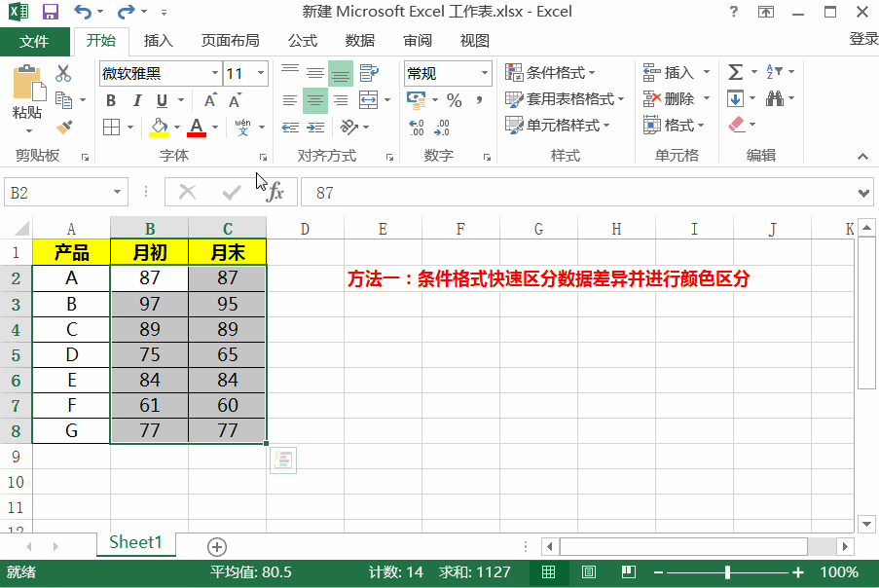Click the Redo arrow icon
Image resolution: width=879 pixels, height=588 pixels.
[x=127, y=12]
